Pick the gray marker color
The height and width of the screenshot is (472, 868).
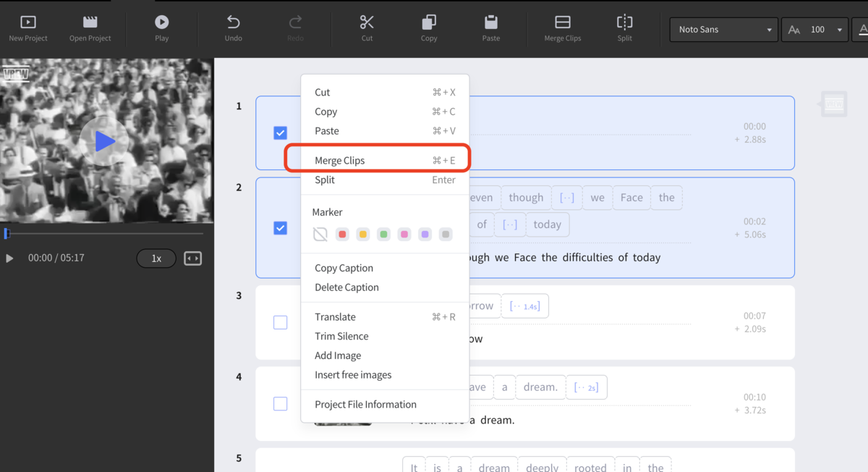pos(446,234)
